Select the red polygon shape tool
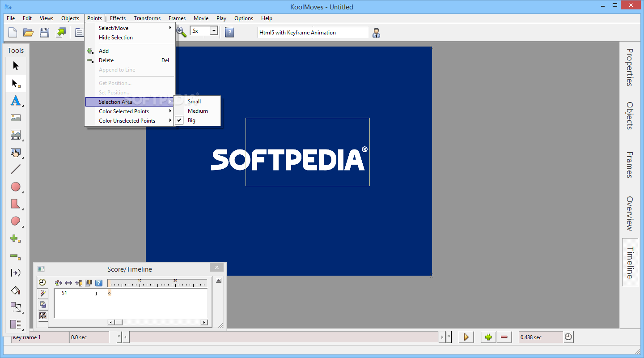Screen dimensions: 644x358 point(16,204)
